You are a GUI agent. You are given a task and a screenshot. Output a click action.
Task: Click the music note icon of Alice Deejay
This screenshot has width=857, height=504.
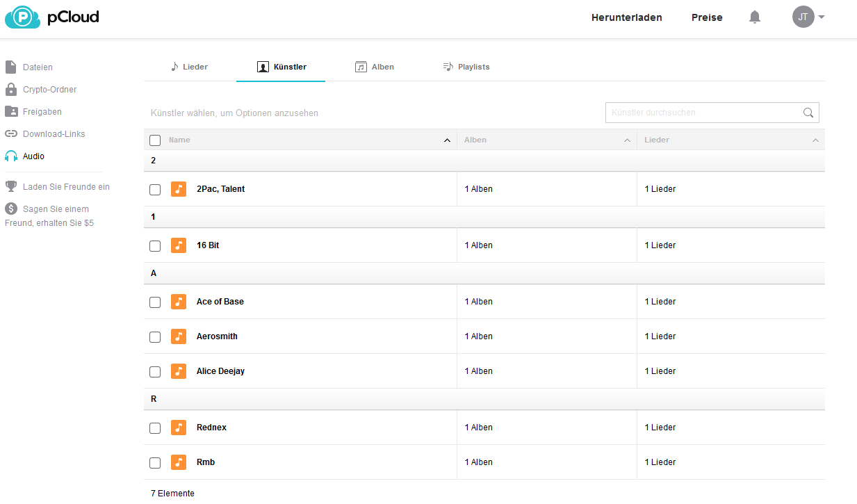[x=179, y=371]
